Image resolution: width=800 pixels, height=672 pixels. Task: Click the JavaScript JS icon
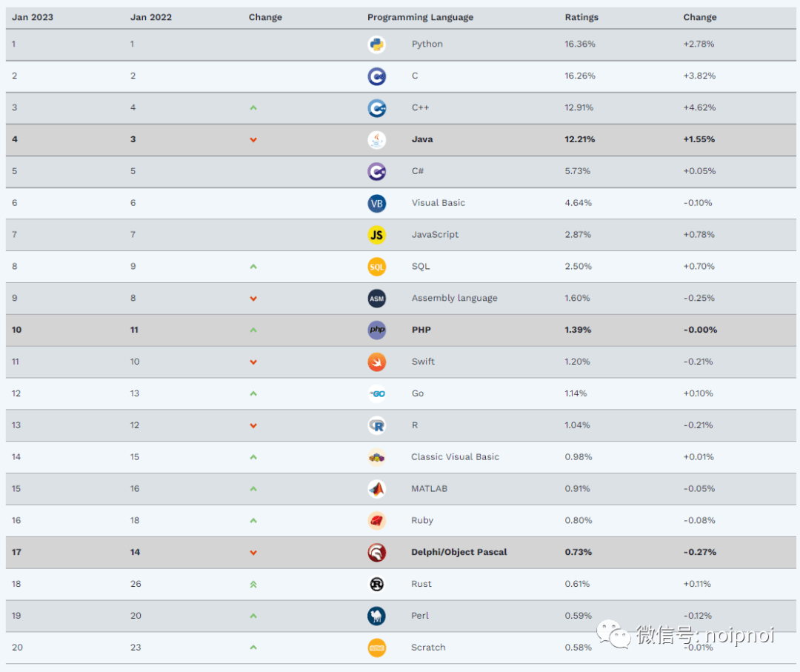tap(377, 235)
